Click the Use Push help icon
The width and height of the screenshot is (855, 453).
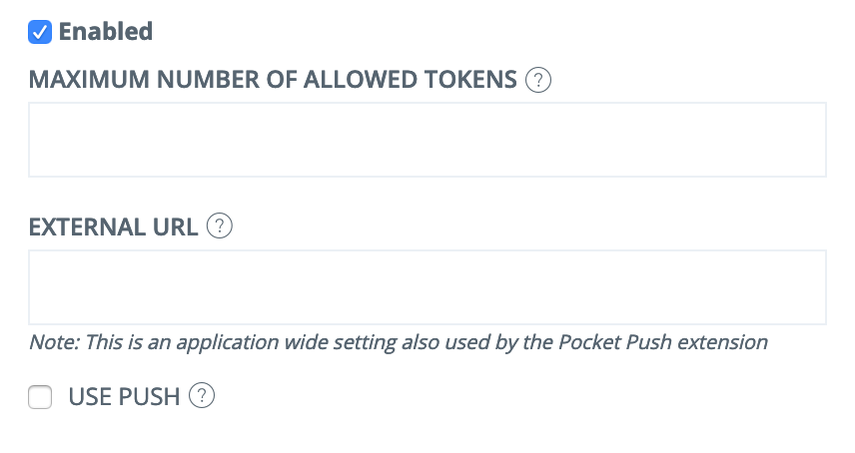click(202, 397)
